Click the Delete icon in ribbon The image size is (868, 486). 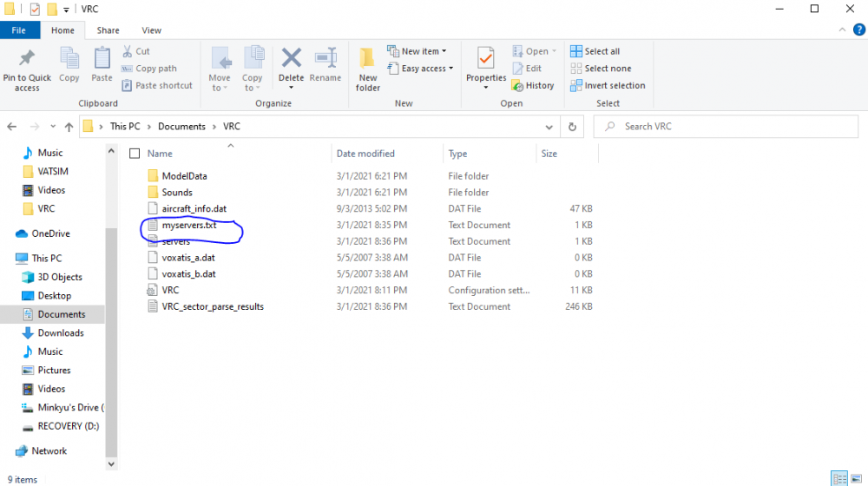pos(291,59)
